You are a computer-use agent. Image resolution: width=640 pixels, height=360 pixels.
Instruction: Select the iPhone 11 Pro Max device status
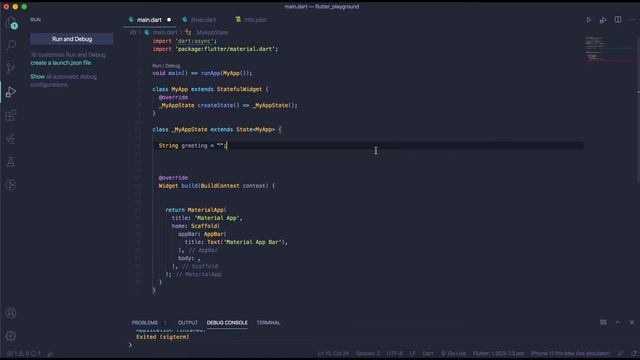pos(571,353)
